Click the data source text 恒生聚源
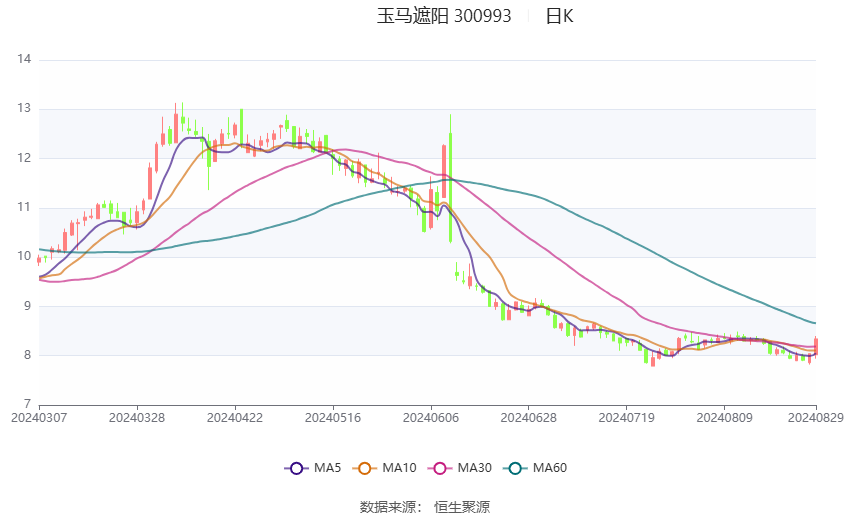Screen dimensions: 850x517 coord(462,507)
